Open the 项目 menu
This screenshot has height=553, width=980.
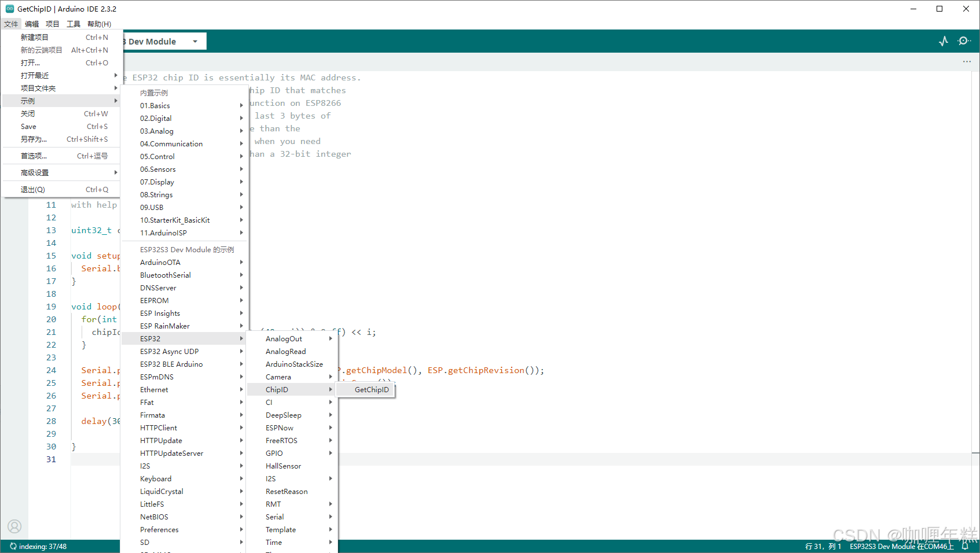point(53,24)
